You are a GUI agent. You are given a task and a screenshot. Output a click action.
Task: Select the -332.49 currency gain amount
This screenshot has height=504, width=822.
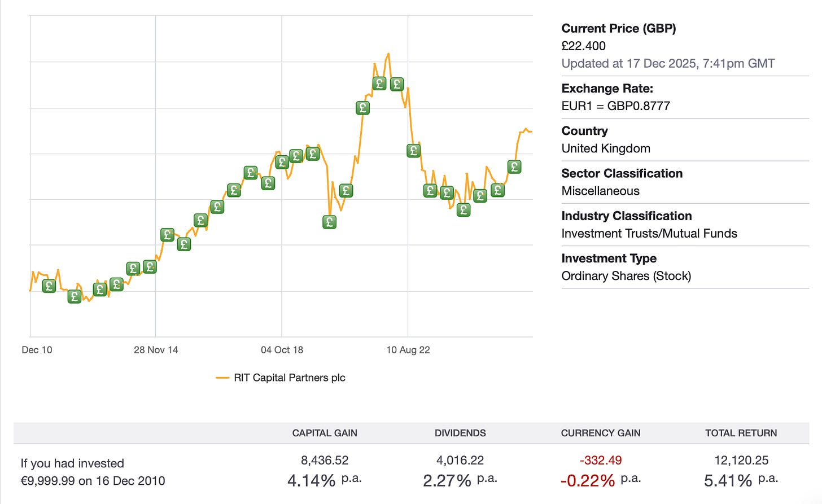(601, 460)
